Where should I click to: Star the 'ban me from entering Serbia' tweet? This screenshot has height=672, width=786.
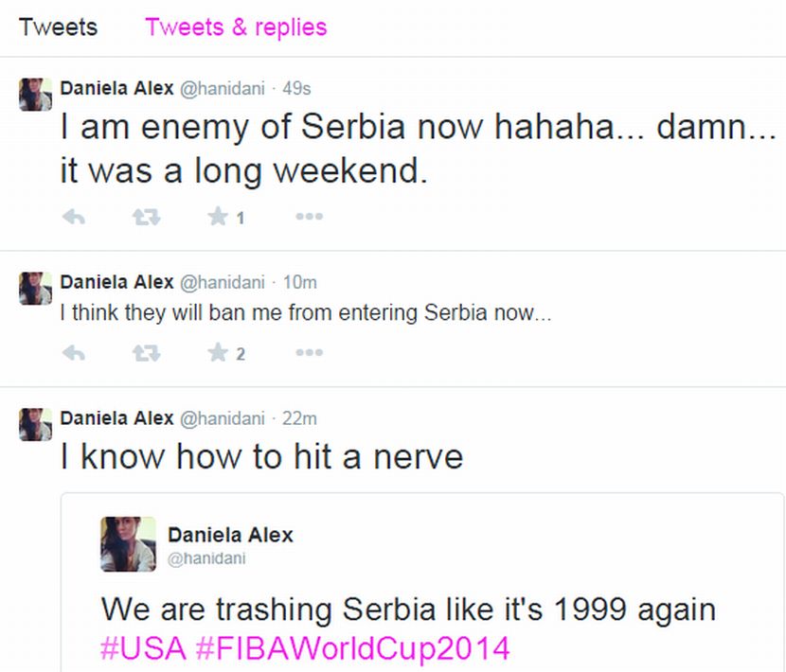[218, 354]
